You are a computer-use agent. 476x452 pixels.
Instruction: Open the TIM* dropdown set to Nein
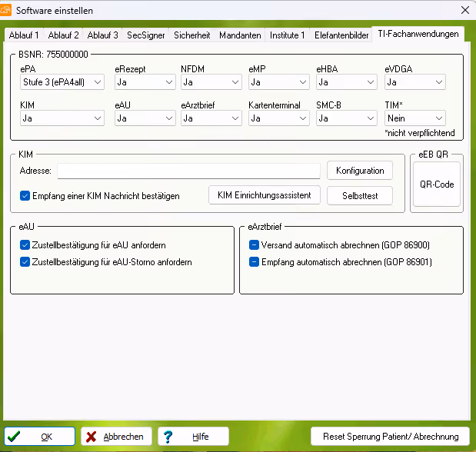415,118
